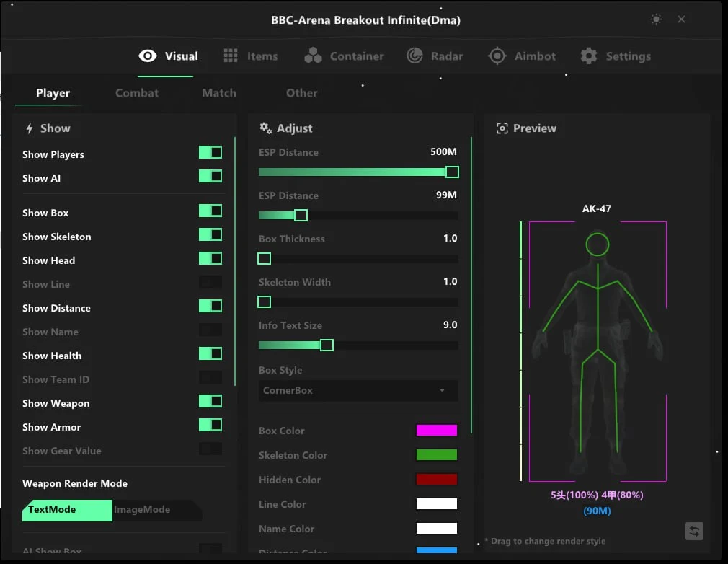Click the Info Text Size slider handle

(x=327, y=345)
